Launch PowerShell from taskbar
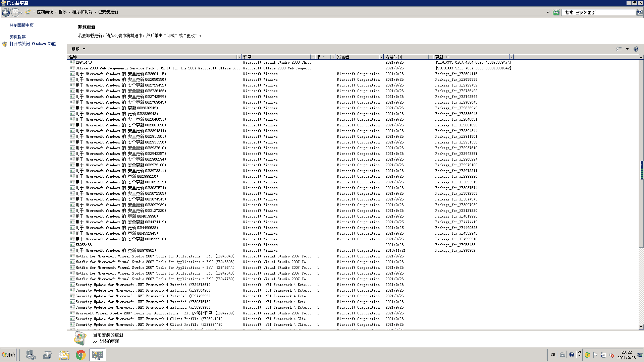This screenshot has height=362, width=644. coord(47,355)
